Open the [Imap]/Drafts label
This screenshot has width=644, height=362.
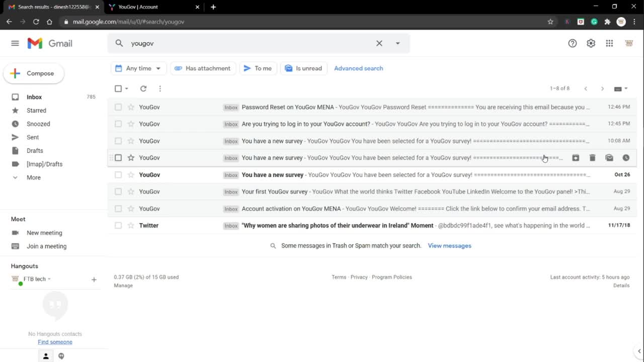(x=44, y=164)
